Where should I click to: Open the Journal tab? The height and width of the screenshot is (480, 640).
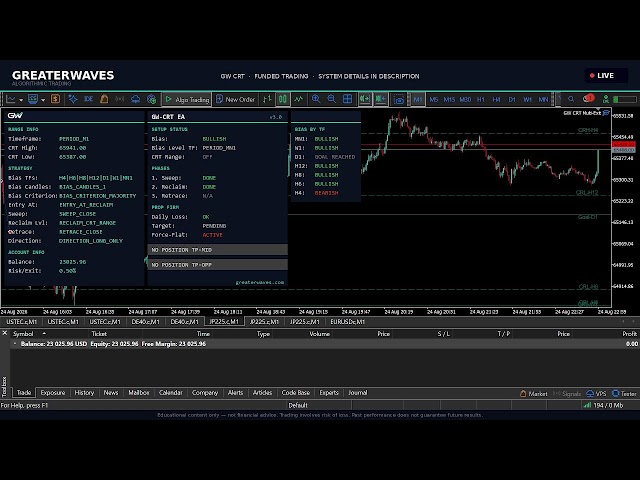[358, 393]
